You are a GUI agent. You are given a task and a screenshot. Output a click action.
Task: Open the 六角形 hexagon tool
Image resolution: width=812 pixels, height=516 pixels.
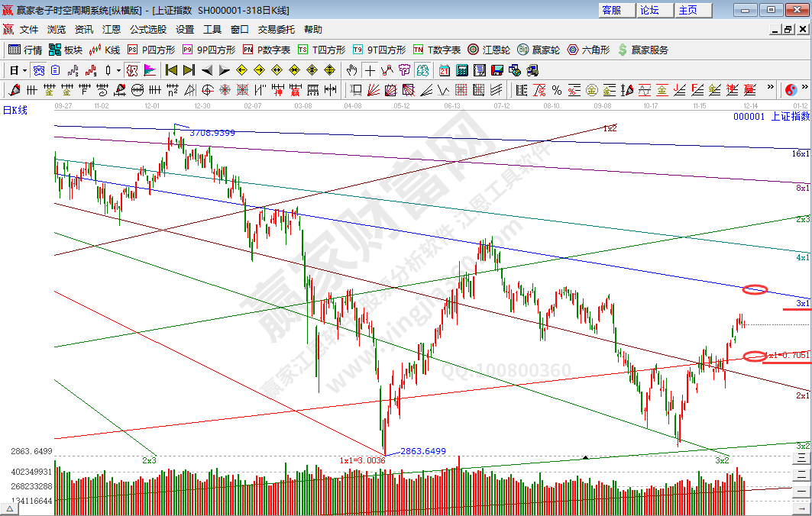(587, 50)
